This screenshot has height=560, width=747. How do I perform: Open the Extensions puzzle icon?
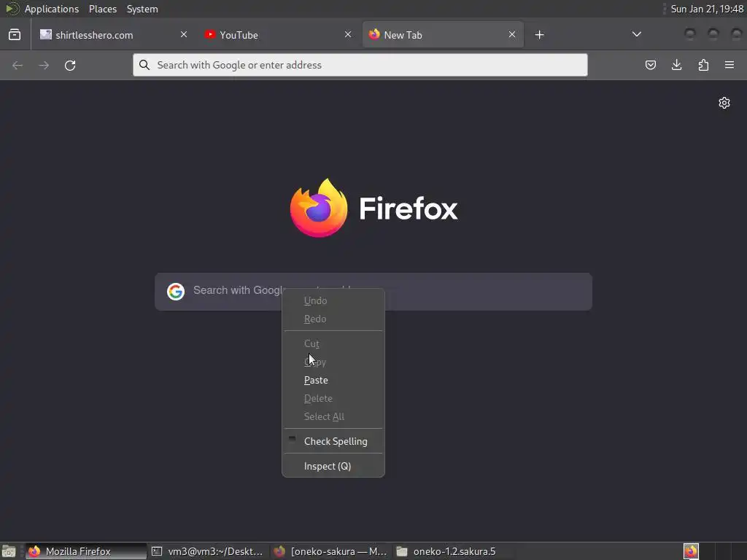(703, 65)
